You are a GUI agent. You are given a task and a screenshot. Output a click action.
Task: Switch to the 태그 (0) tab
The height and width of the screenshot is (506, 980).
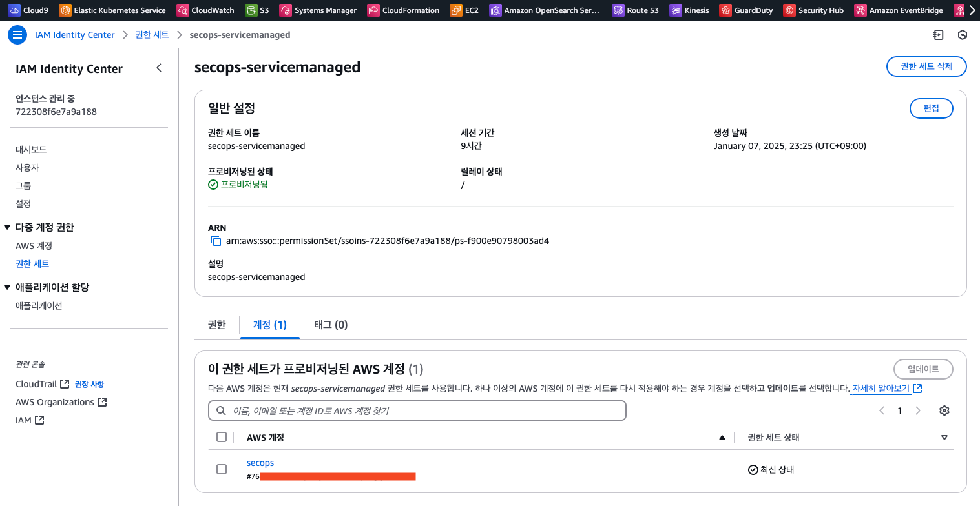(x=331, y=325)
